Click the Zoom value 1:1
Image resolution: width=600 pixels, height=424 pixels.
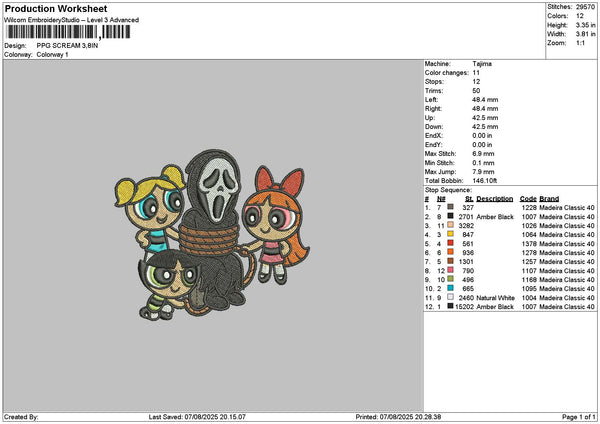[580, 43]
